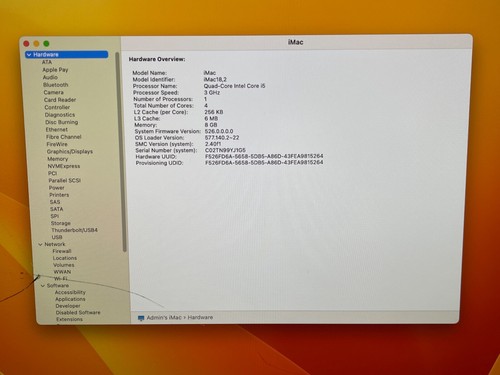This screenshot has width=500, height=375.
Task: Open Ethernet hardware details
Action: 57,129
